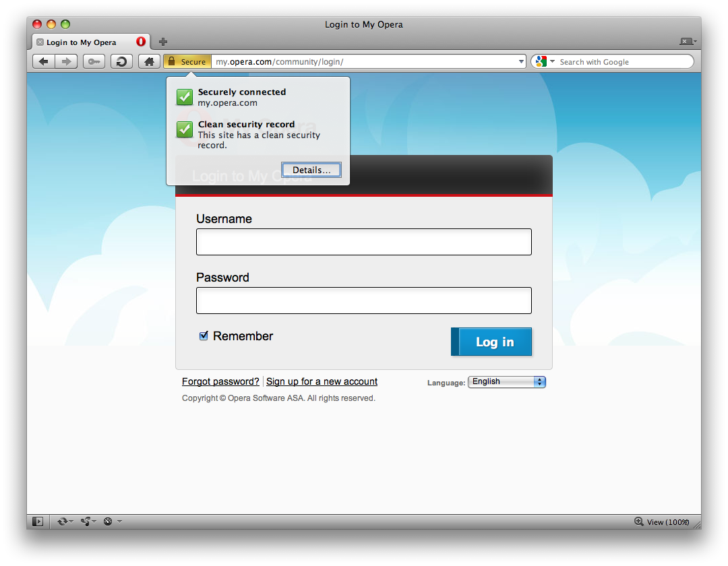
Task: Click the Forward navigation arrow
Action: (x=65, y=62)
